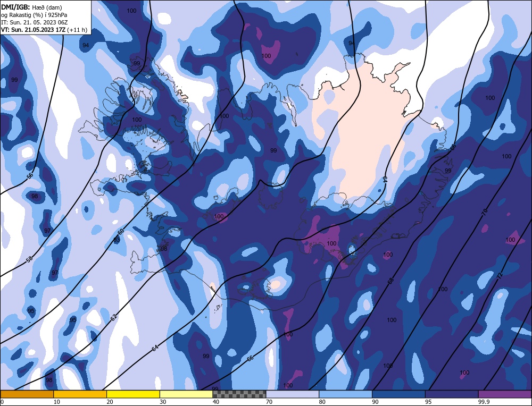Click the '60' contour line label
The image size is (532, 406).
click(120, 232)
